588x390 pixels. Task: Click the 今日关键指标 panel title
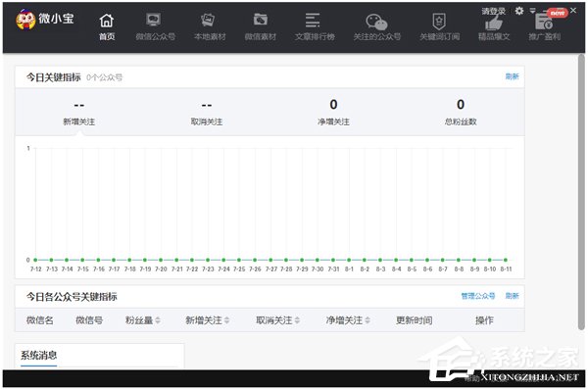pos(53,77)
